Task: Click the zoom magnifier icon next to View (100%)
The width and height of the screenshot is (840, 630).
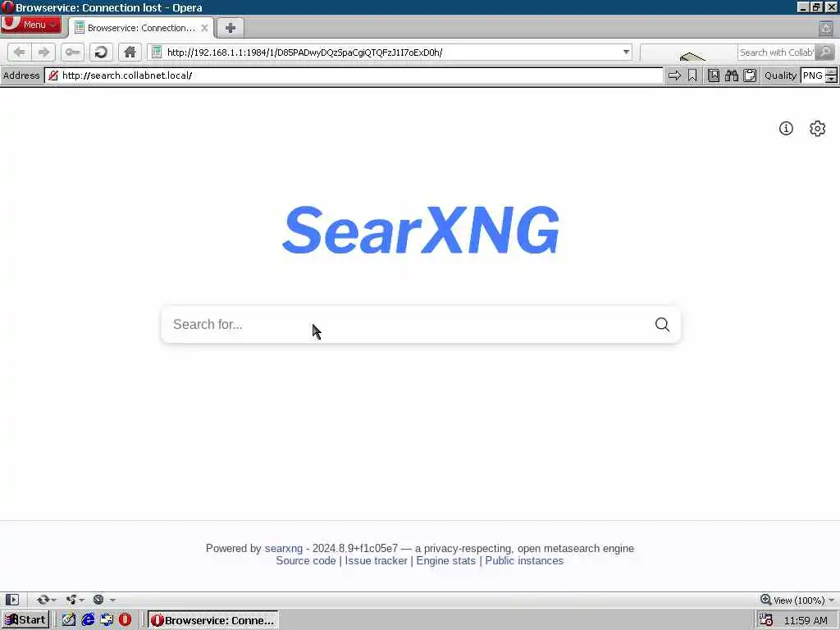Action: (x=765, y=600)
